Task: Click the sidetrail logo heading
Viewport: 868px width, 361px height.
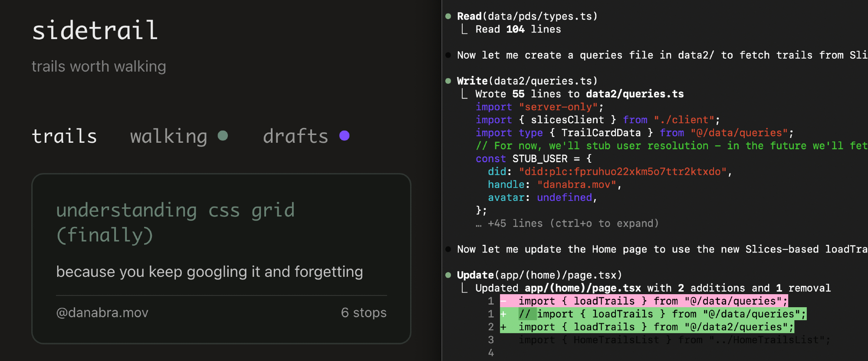Action: click(x=95, y=31)
